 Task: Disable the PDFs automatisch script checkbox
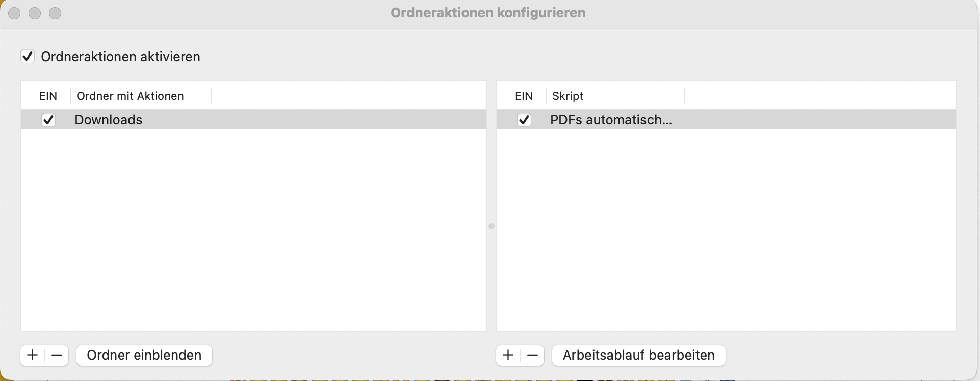pos(524,120)
